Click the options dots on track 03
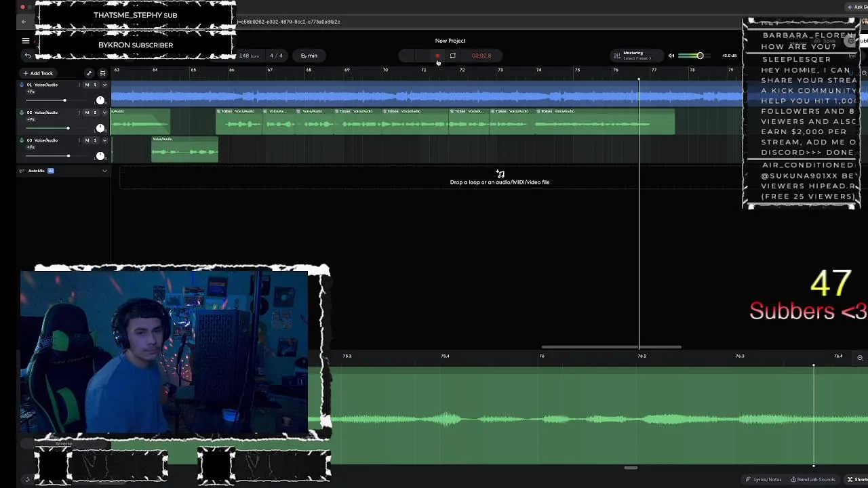This screenshot has height=488, width=868. click(x=79, y=140)
